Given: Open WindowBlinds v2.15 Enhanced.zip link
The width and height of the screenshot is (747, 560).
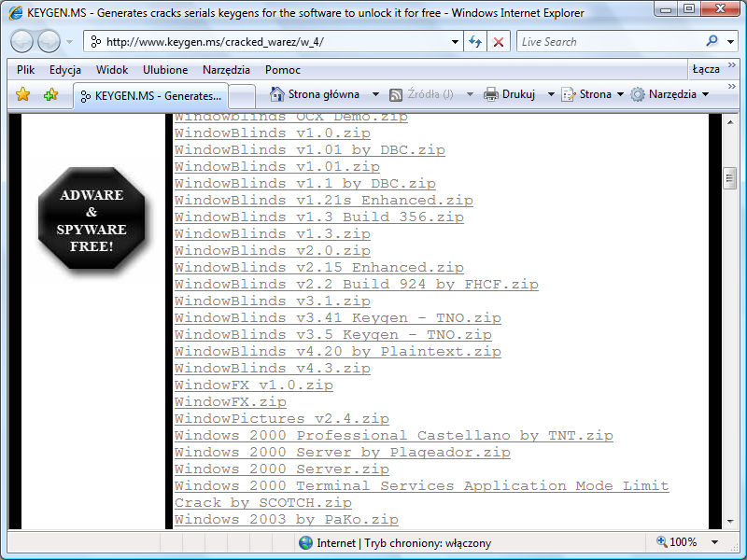Looking at the screenshot, I should click(x=318, y=267).
